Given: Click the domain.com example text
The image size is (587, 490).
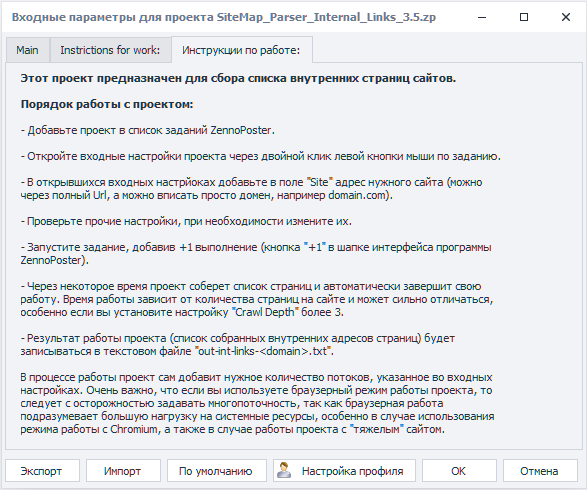Looking at the screenshot, I should [x=357, y=195].
